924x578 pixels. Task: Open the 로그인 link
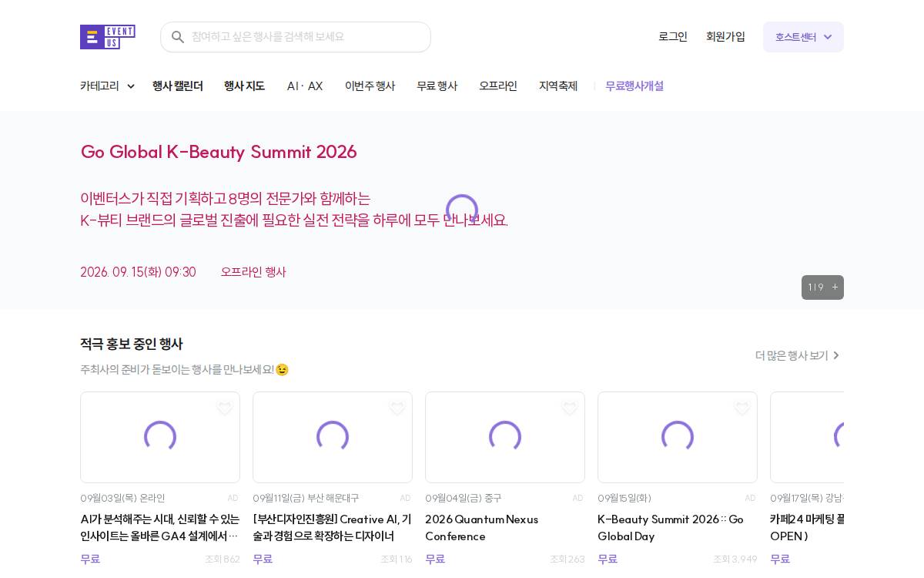pyautogui.click(x=673, y=37)
